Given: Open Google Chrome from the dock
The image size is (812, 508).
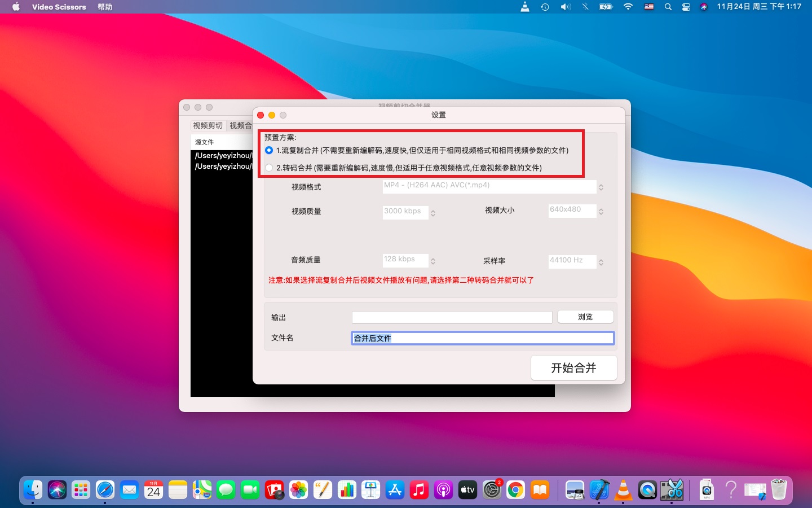Looking at the screenshot, I should point(515,490).
